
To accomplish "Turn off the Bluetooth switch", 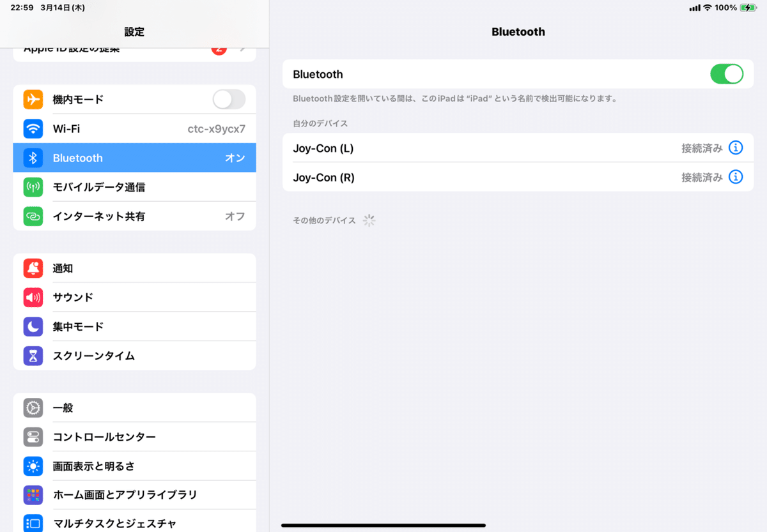I will (x=727, y=74).
